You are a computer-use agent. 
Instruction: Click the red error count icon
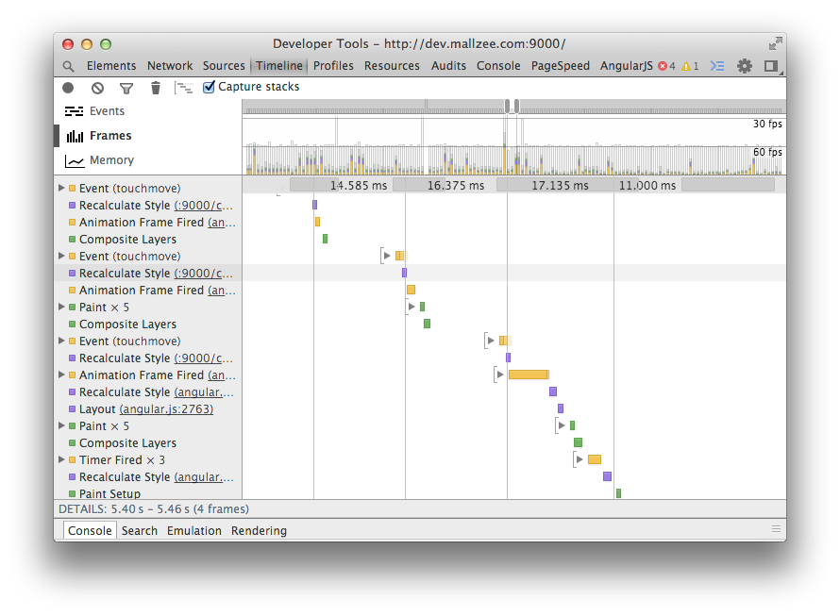tap(663, 66)
